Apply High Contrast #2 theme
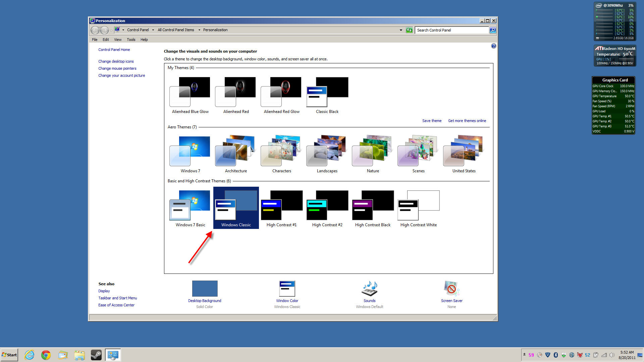 tap(327, 208)
